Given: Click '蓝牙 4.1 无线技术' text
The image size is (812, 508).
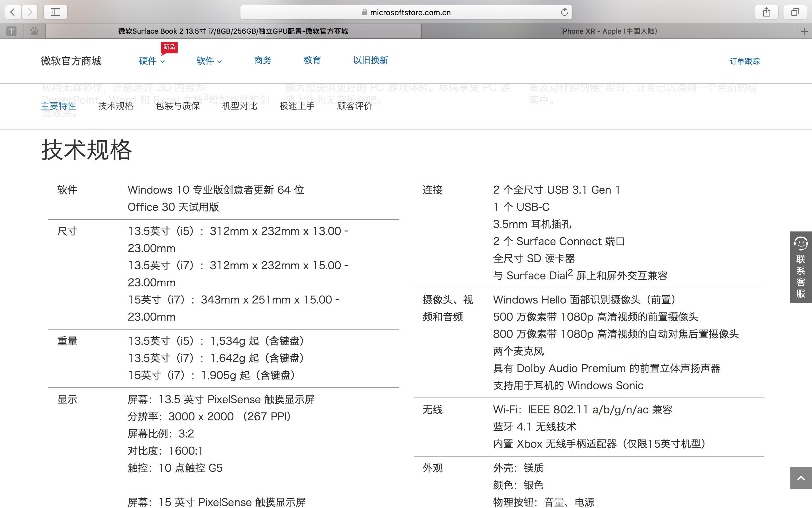Looking at the screenshot, I should pos(534,427).
